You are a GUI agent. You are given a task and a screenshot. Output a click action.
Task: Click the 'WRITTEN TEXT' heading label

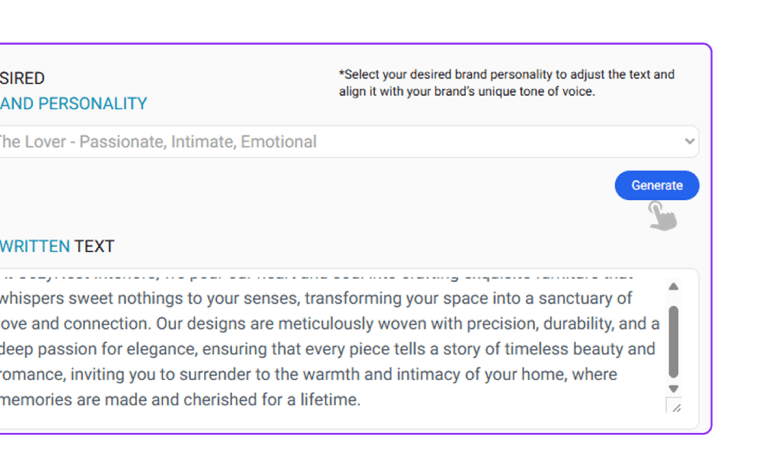[57, 246]
